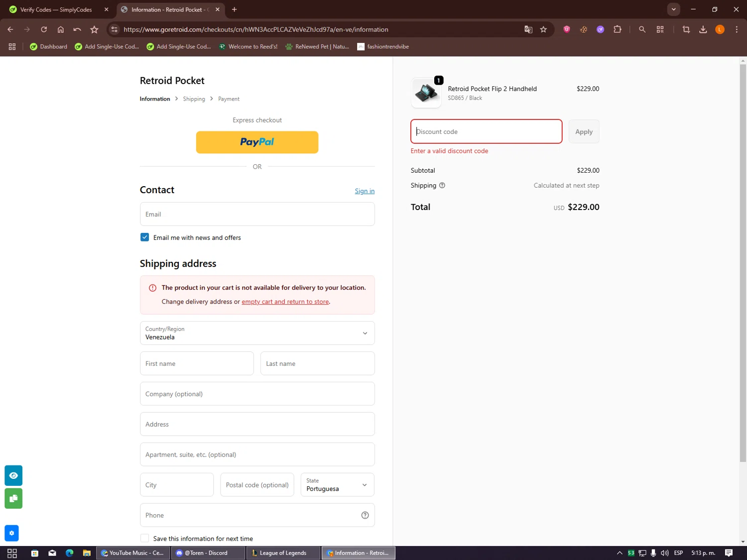Image resolution: width=747 pixels, height=560 pixels.
Task: Open Microsoft Edge from the taskbar
Action: point(69,553)
